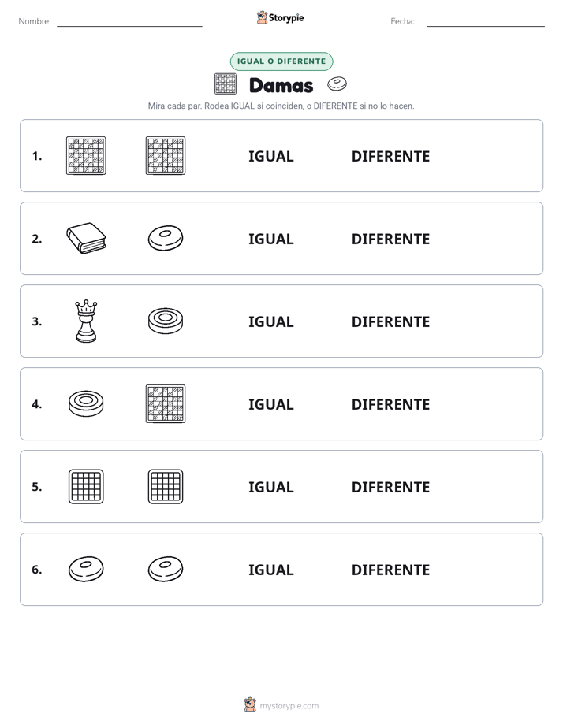Click the second checkerboard in row 1
Viewport: 563px width, 728px height.
click(x=166, y=155)
